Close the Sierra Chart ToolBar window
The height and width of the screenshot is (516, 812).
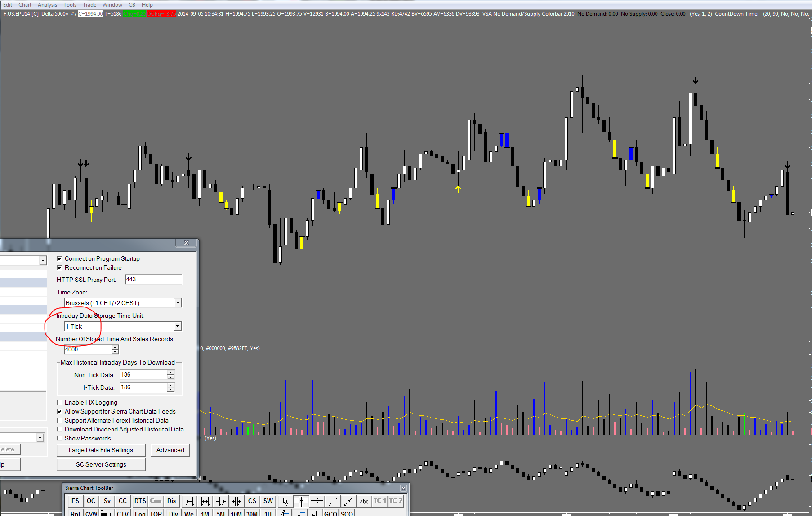[x=403, y=488]
